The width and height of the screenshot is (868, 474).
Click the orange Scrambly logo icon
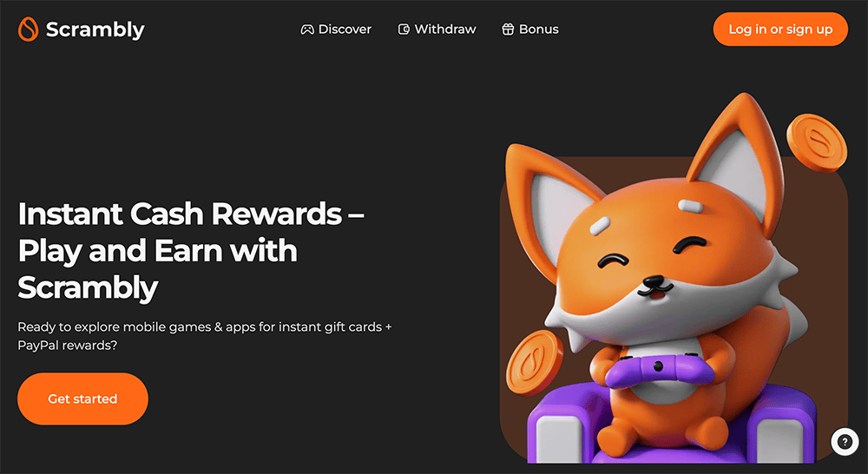click(x=29, y=29)
